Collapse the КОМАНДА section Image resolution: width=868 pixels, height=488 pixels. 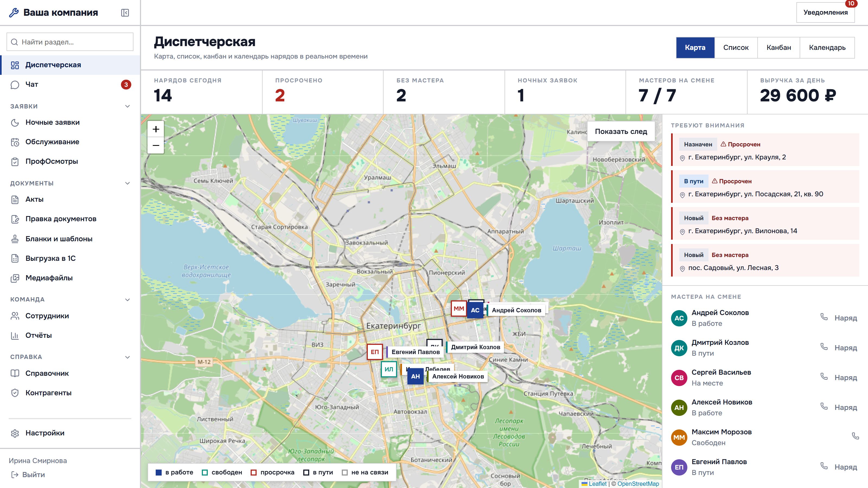(127, 300)
